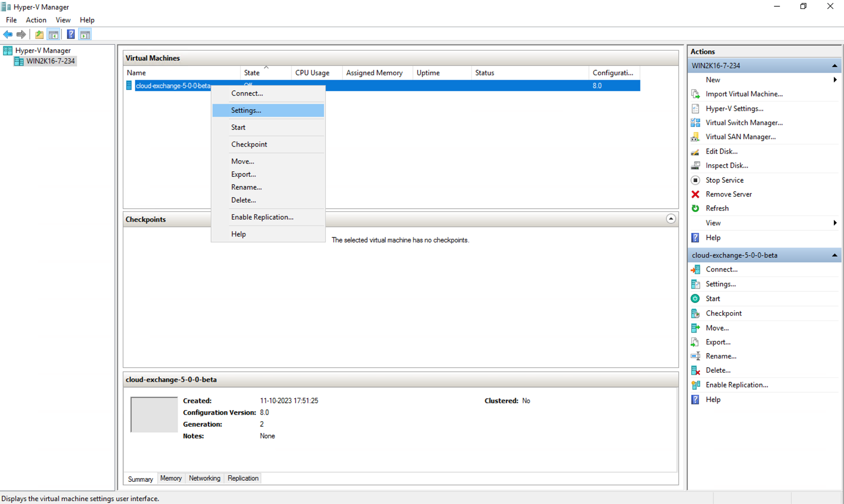The width and height of the screenshot is (844, 504).
Task: Select Export... in the context menu
Action: click(x=268, y=174)
